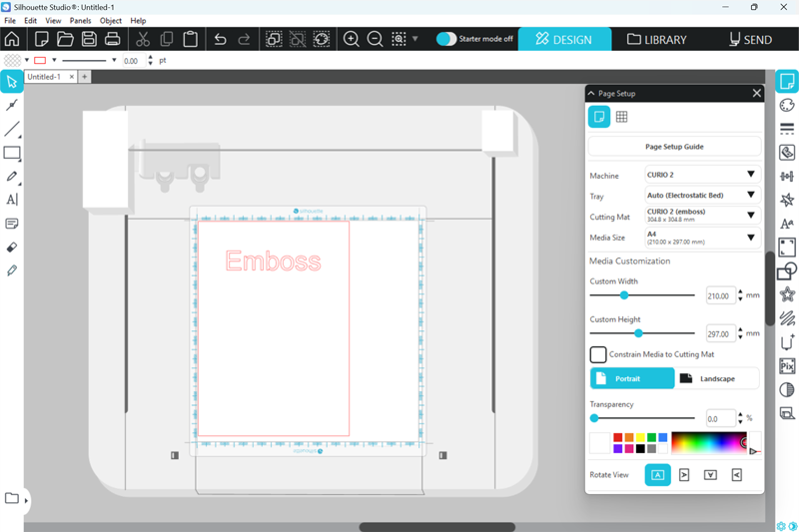The height and width of the screenshot is (532, 799).
Task: Click the Print icon in toolbar
Action: [x=113, y=40]
